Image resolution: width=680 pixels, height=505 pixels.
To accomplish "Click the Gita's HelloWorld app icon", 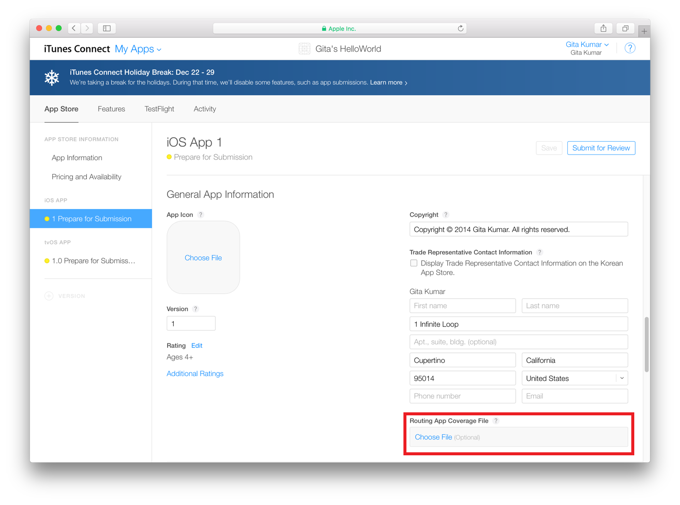I will (304, 49).
